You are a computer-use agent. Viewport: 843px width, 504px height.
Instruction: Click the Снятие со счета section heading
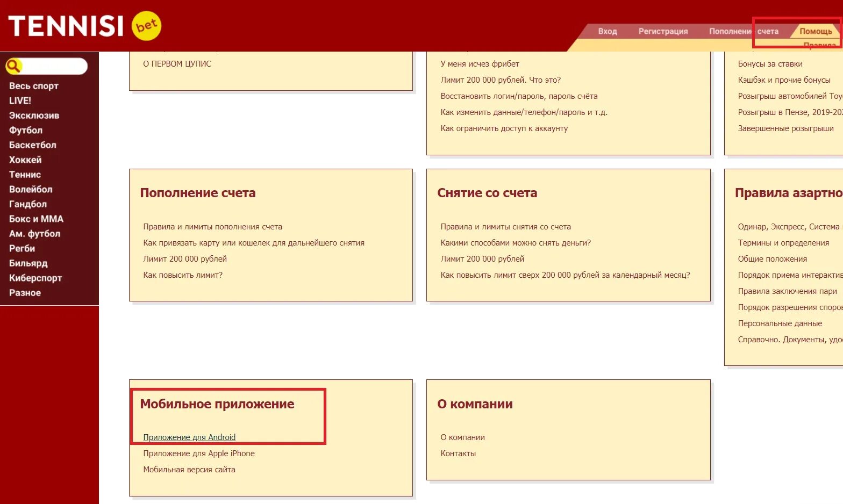487,193
